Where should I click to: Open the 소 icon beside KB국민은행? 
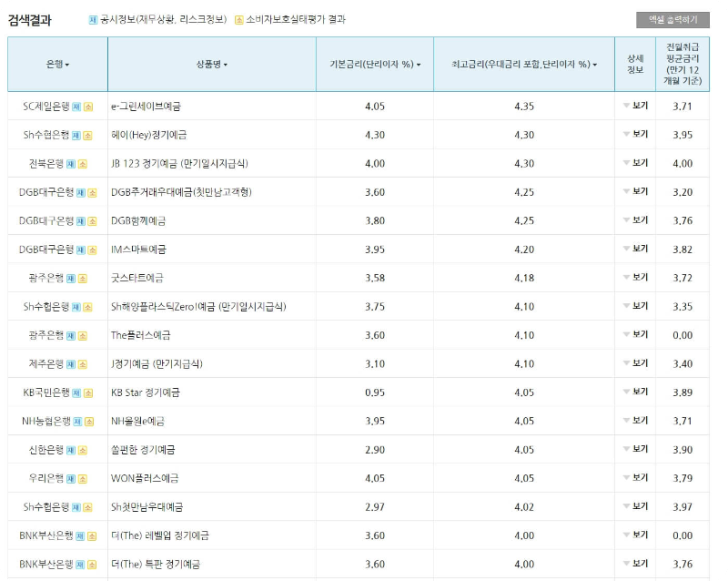pyautogui.click(x=88, y=393)
